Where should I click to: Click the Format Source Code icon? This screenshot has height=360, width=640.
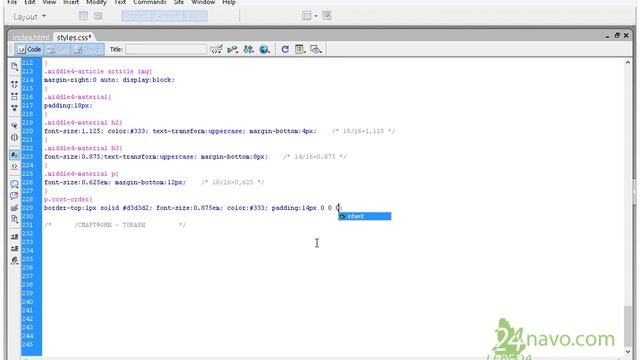tap(14, 260)
